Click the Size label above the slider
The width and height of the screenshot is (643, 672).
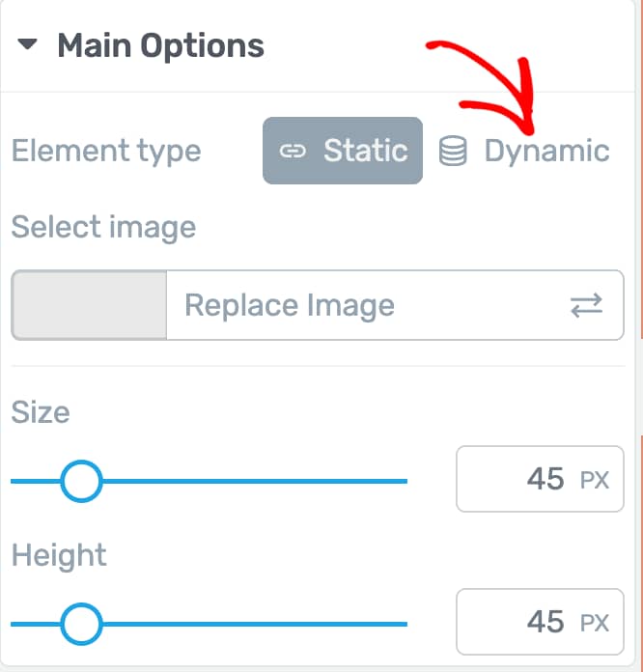41,412
